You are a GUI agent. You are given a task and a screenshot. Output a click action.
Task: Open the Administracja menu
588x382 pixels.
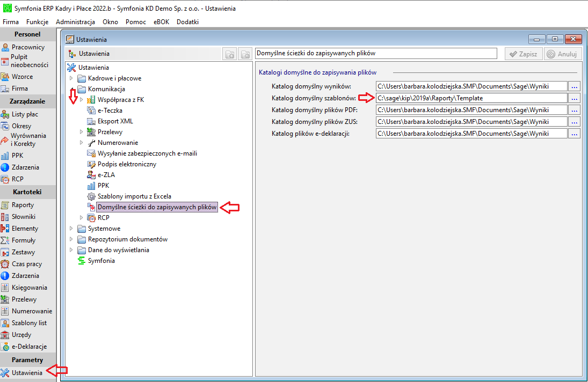[75, 21]
